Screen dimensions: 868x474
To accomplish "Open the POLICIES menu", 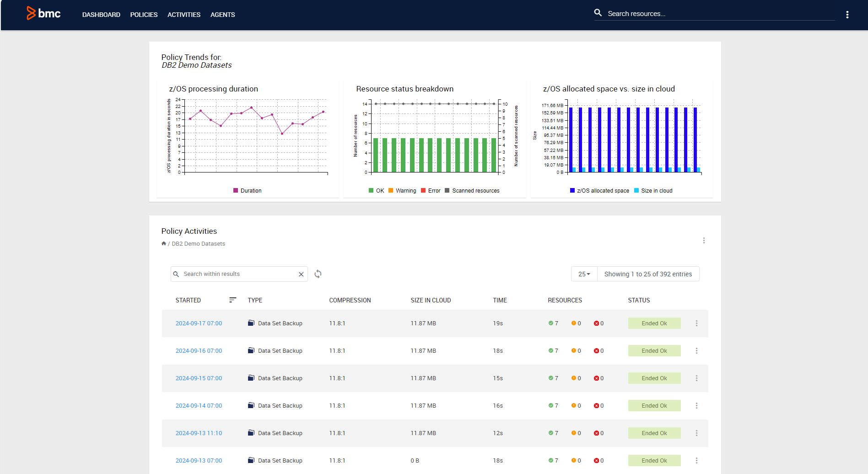I will [144, 15].
